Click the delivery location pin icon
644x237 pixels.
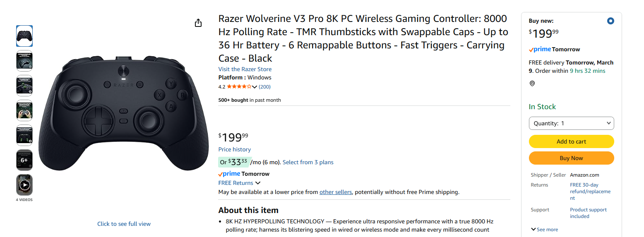(532, 84)
